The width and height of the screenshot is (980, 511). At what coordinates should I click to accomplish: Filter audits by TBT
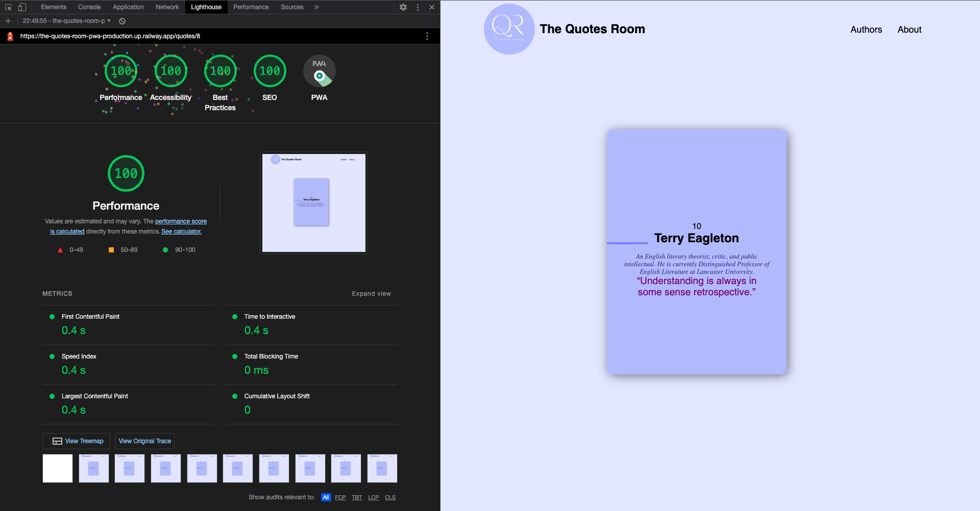pyautogui.click(x=357, y=497)
